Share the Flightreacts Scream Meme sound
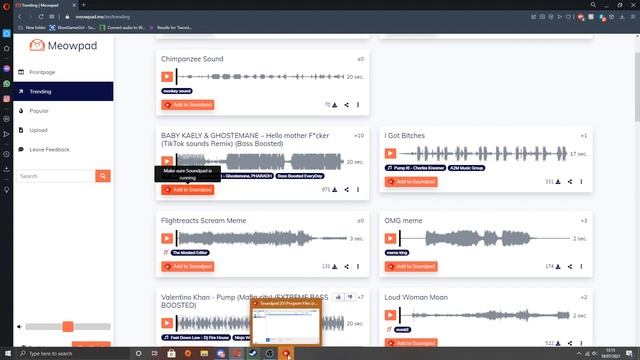The width and height of the screenshot is (640, 360). (x=347, y=267)
